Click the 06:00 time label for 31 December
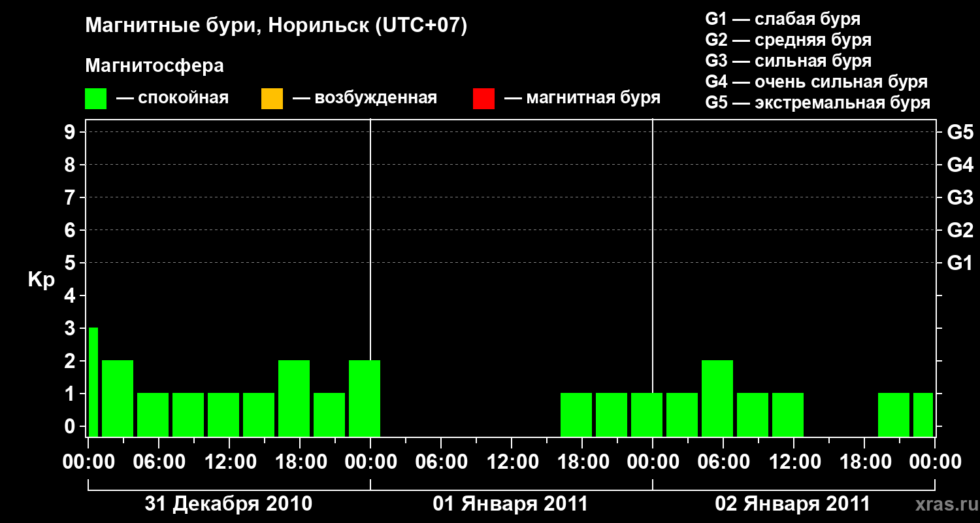The width and height of the screenshot is (980, 523). coord(159,462)
